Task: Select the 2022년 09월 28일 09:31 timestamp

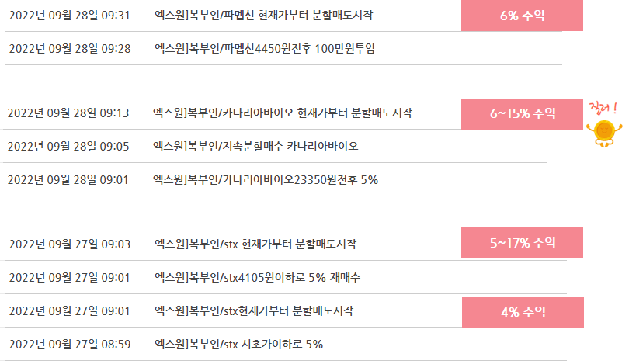Action: point(70,16)
